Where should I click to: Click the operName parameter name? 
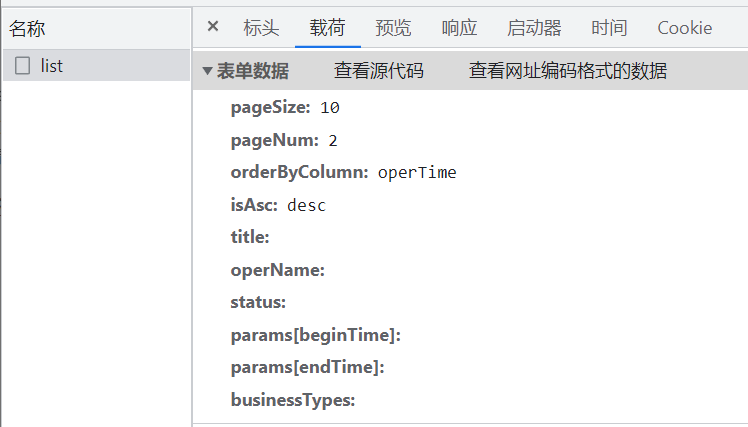(278, 271)
